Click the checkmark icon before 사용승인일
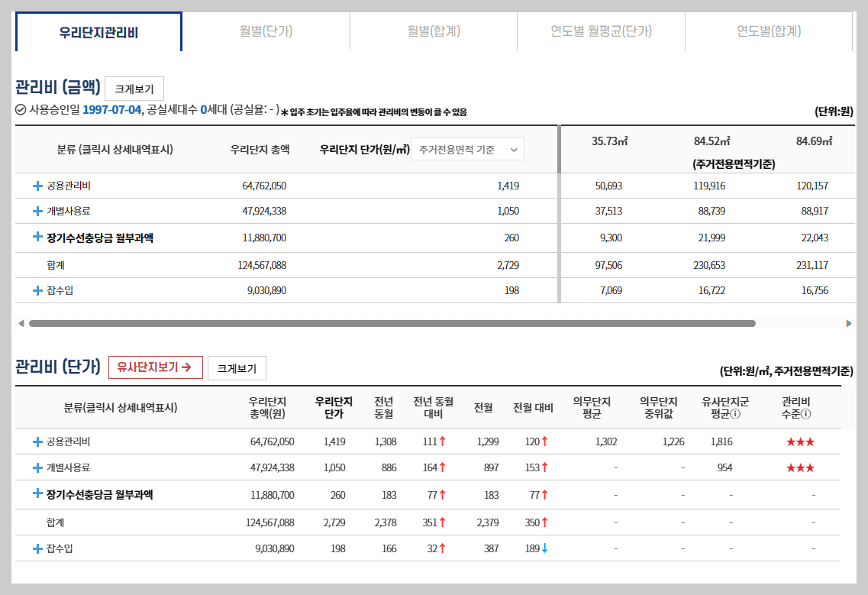The height and width of the screenshot is (595, 868). tap(21, 109)
